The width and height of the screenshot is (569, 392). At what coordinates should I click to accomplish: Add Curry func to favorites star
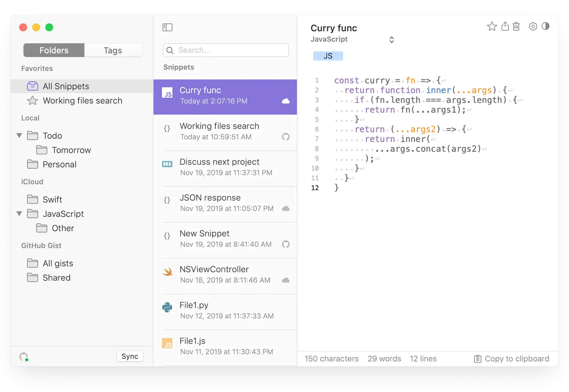coord(492,26)
